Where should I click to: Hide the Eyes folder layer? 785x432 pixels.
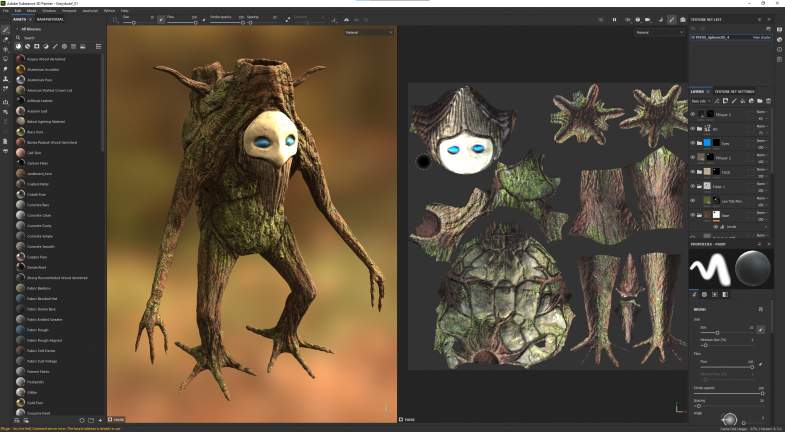coord(693,143)
